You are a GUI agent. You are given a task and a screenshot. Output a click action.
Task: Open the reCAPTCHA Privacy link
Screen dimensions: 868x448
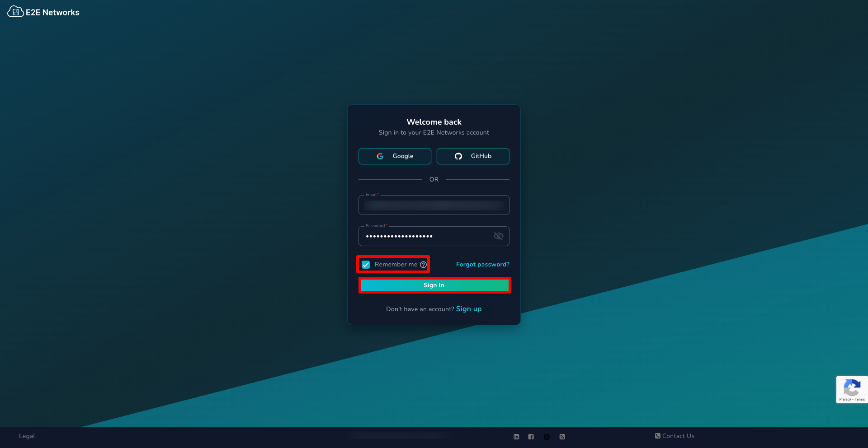[x=844, y=400]
